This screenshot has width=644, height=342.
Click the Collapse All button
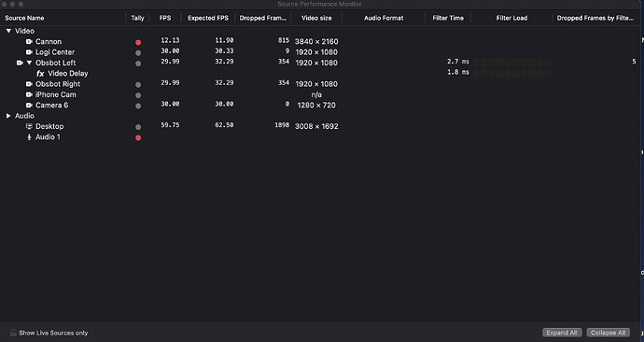[609, 333]
